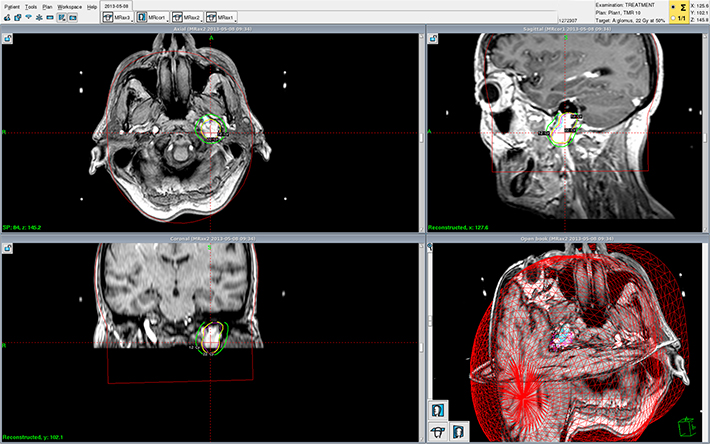The width and height of the screenshot is (710, 444).
Task: Open the Help menu
Action: 92,7
